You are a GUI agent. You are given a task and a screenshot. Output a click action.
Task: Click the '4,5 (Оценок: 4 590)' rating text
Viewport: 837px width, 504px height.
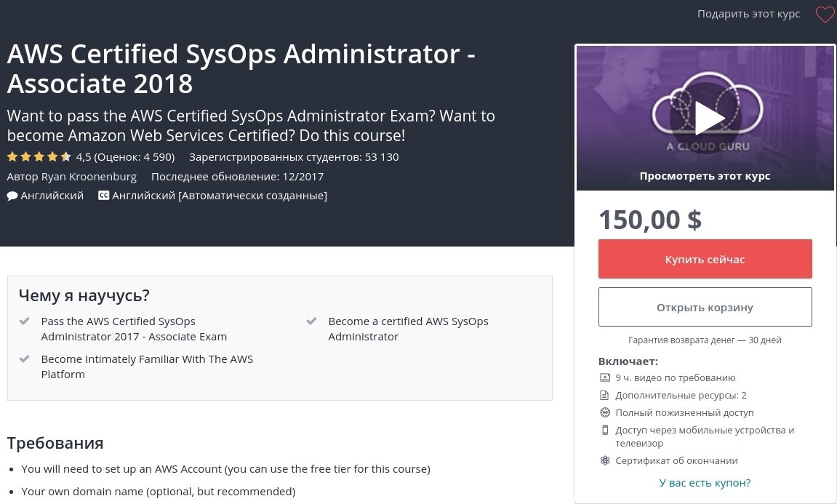pos(126,157)
